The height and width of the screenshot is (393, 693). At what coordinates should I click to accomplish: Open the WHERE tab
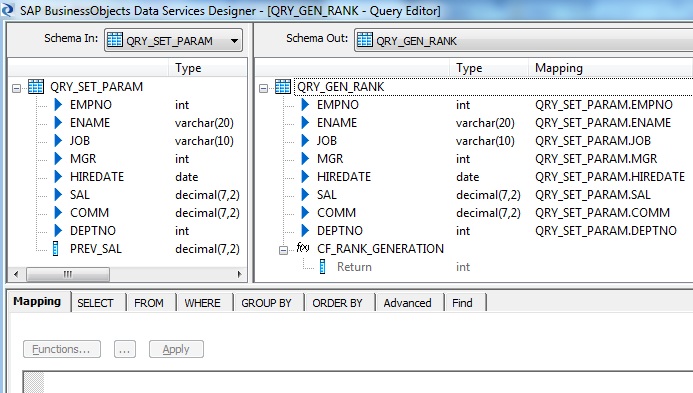point(202,303)
